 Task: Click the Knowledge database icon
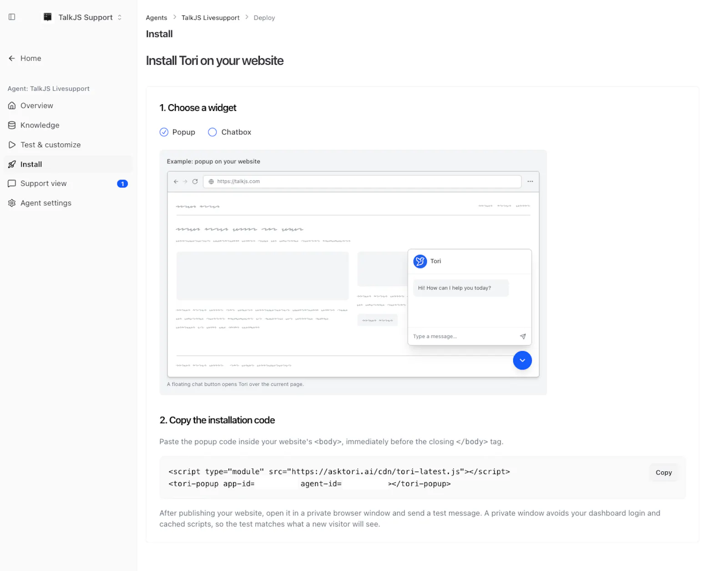pyautogui.click(x=12, y=125)
